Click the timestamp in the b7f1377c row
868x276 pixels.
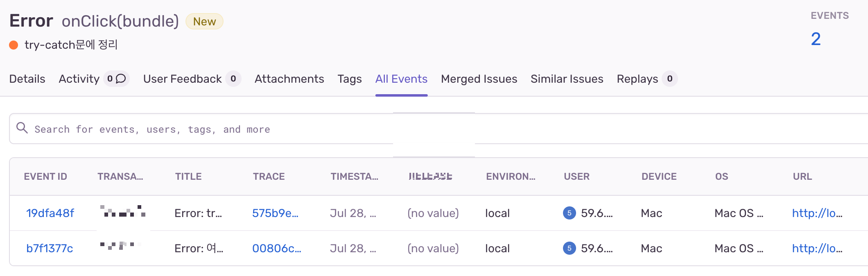(x=353, y=248)
